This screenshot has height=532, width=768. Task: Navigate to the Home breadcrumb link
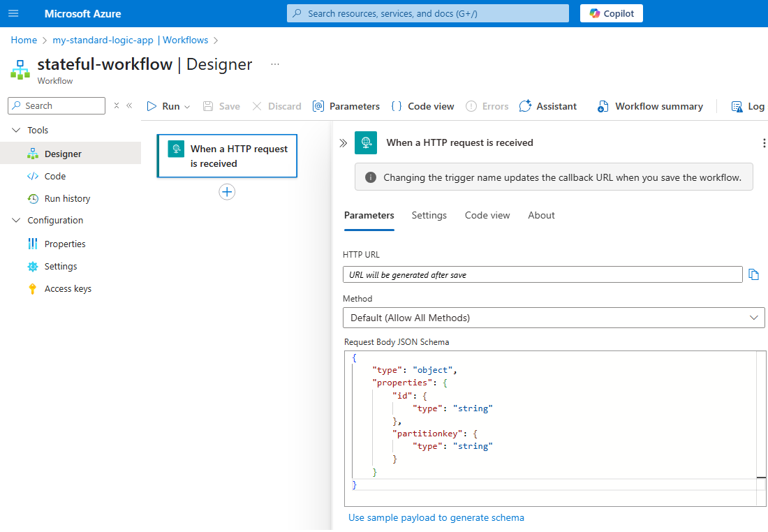24,40
